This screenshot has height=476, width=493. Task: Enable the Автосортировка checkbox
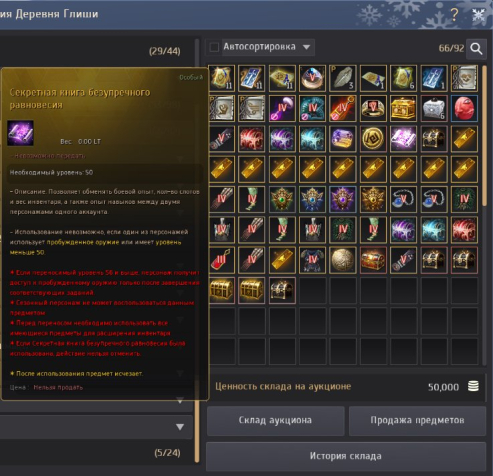tap(214, 47)
